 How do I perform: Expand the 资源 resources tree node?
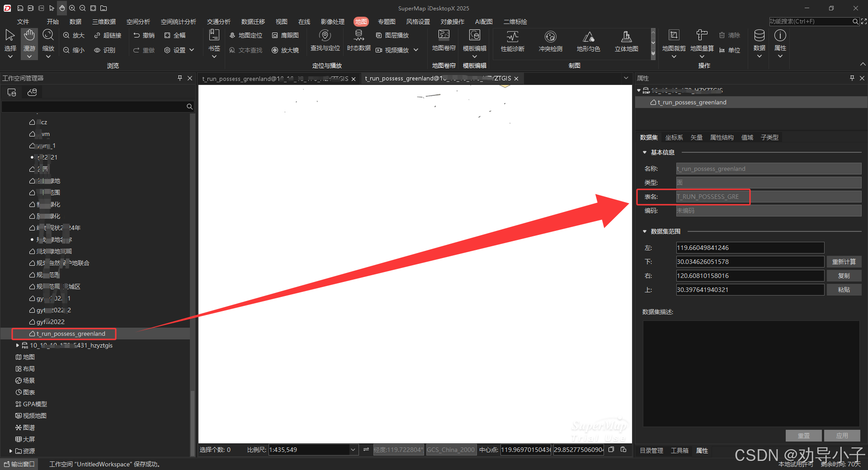pyautogui.click(x=10, y=451)
